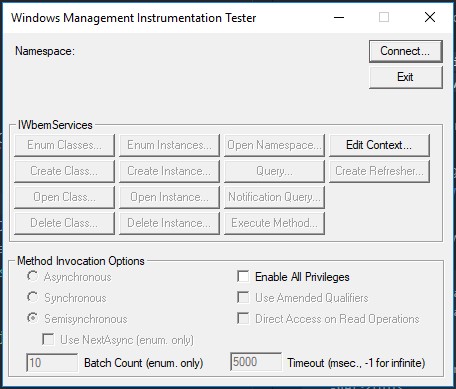
Task: Click the Create Class... button
Action: pos(64,171)
